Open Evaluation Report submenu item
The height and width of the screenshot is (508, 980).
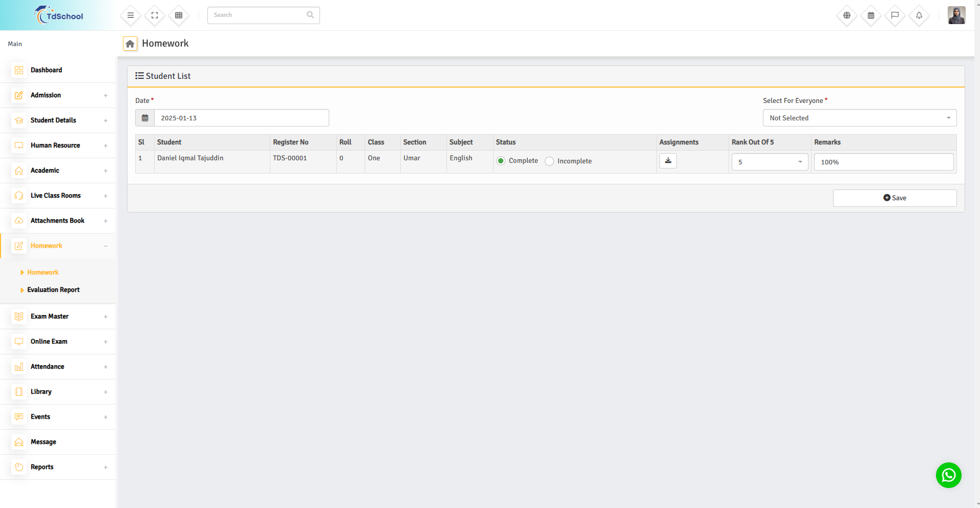(53, 290)
